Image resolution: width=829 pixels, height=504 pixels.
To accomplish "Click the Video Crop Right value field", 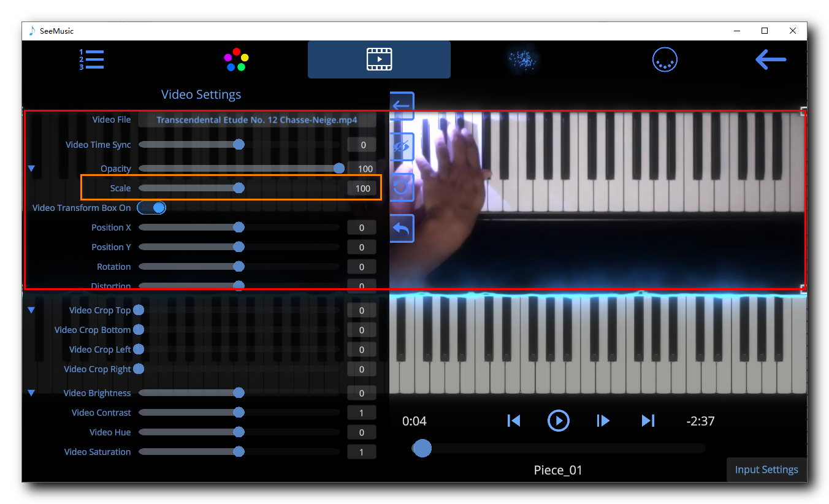I will click(x=362, y=369).
